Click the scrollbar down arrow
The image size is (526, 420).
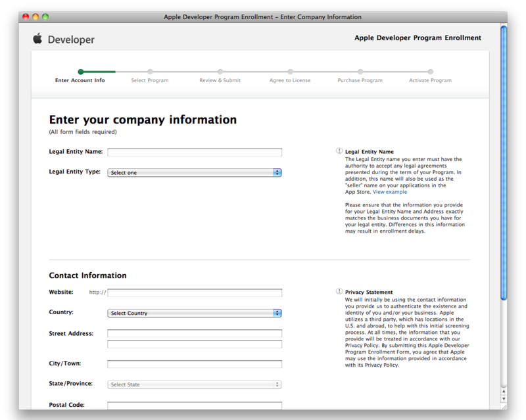click(x=504, y=399)
